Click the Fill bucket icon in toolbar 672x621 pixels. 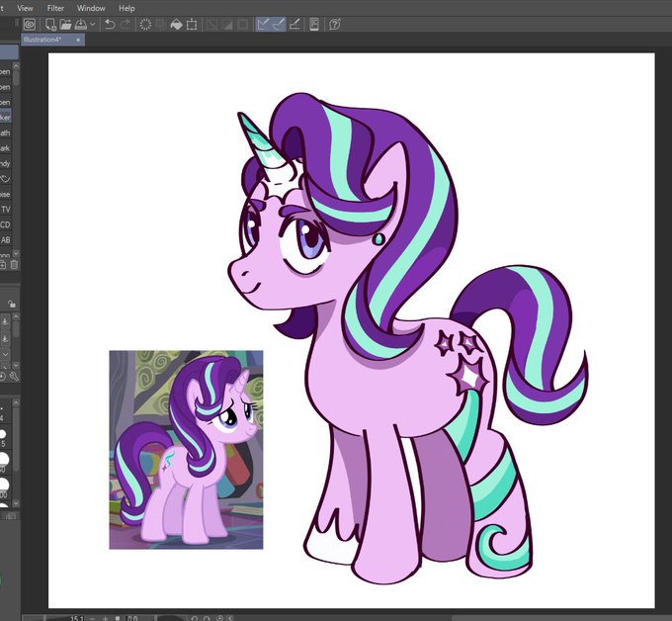pyautogui.click(x=176, y=25)
